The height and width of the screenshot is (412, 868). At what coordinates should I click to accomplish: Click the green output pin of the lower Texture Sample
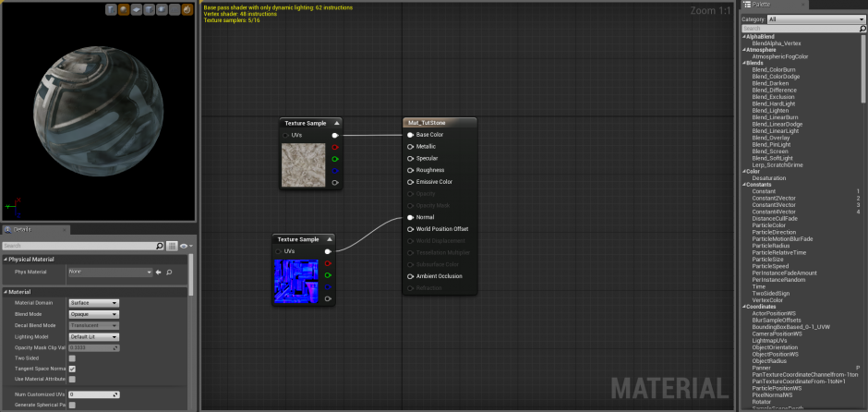click(328, 275)
